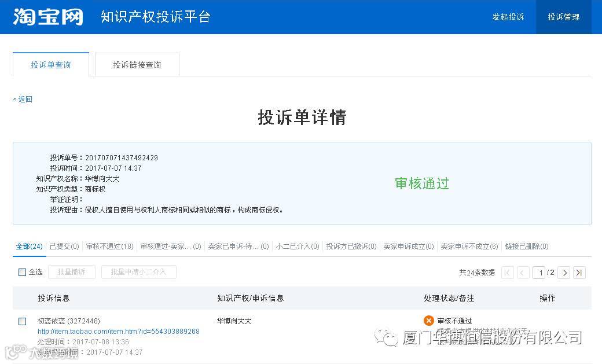The height and width of the screenshot is (364, 602).
Task: Switch to 投诉链接查询 tab
Action: pyautogui.click(x=137, y=65)
